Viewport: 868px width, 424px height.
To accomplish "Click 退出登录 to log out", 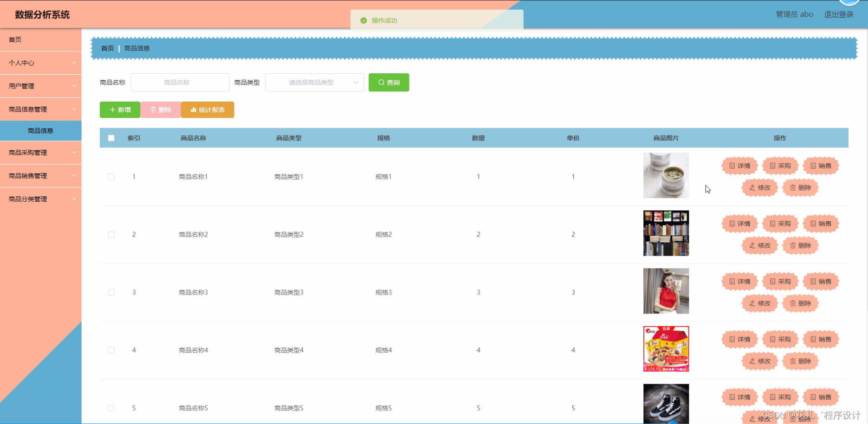I will [x=838, y=14].
